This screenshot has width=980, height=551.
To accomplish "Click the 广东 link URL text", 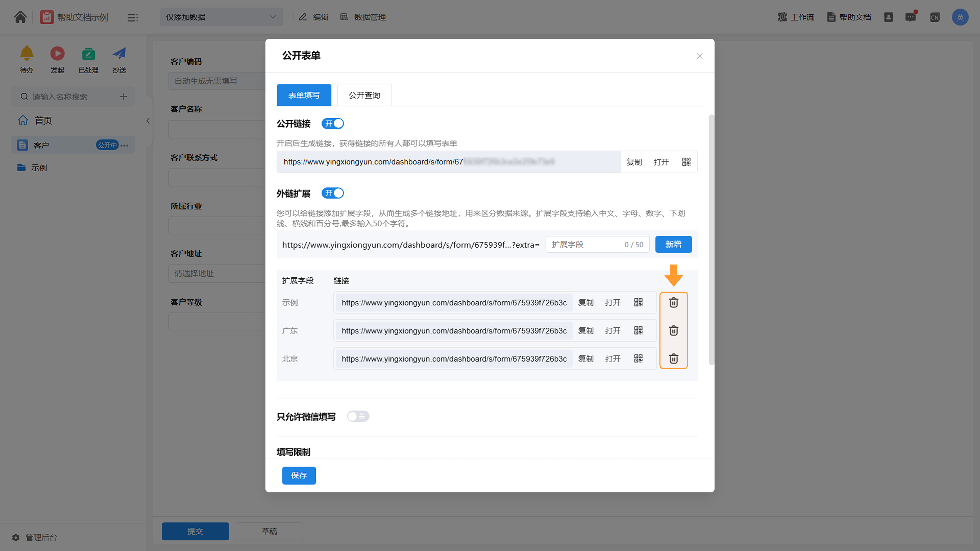I will 454,331.
